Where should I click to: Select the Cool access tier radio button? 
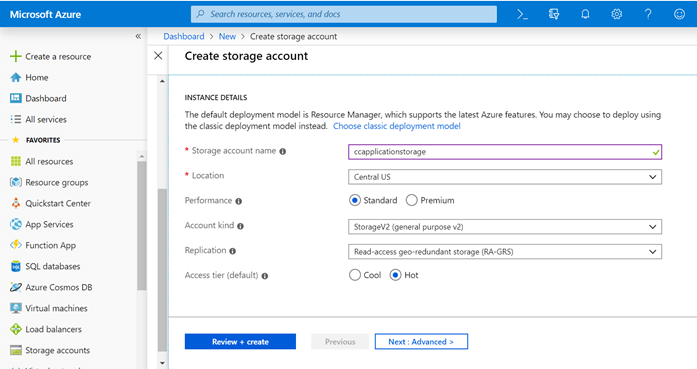[355, 275]
